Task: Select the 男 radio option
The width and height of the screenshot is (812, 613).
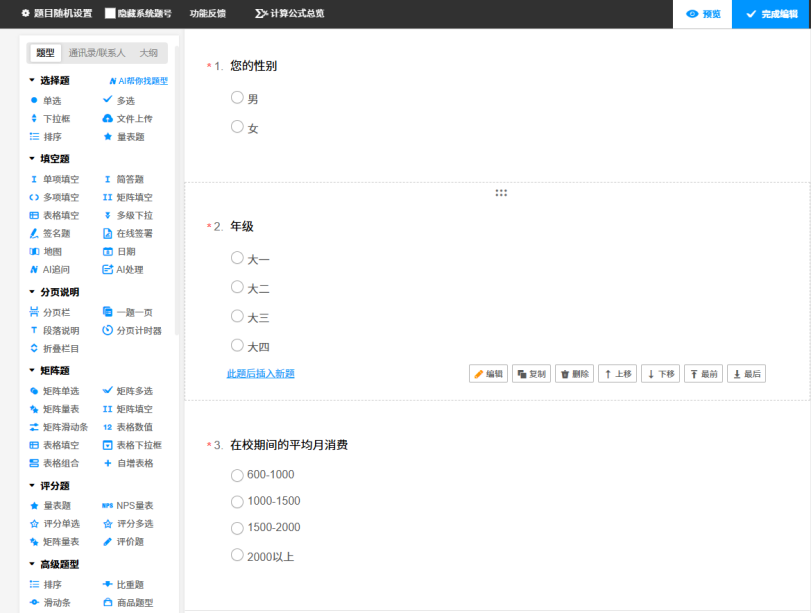Action: click(237, 97)
